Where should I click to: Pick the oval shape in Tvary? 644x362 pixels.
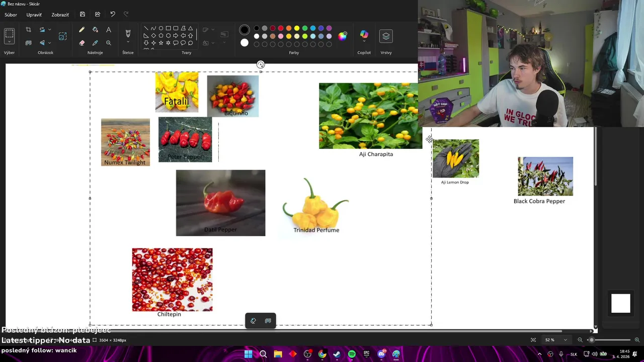click(x=161, y=28)
